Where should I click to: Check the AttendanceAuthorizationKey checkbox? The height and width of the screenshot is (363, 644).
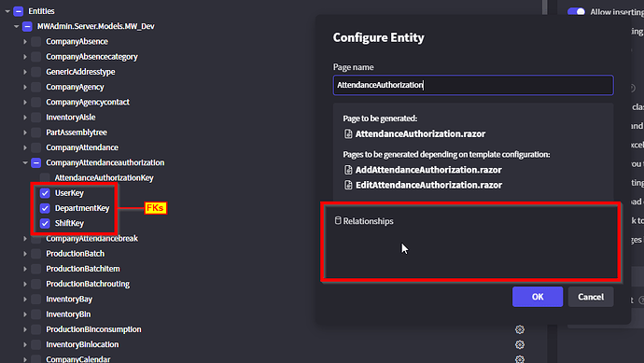click(x=45, y=178)
